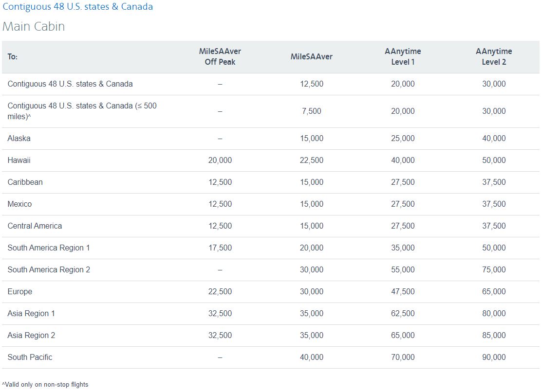Click South Pacific's 90,000 AAnytime Level 2 value
Screen dimensions: 541x392
494,357
